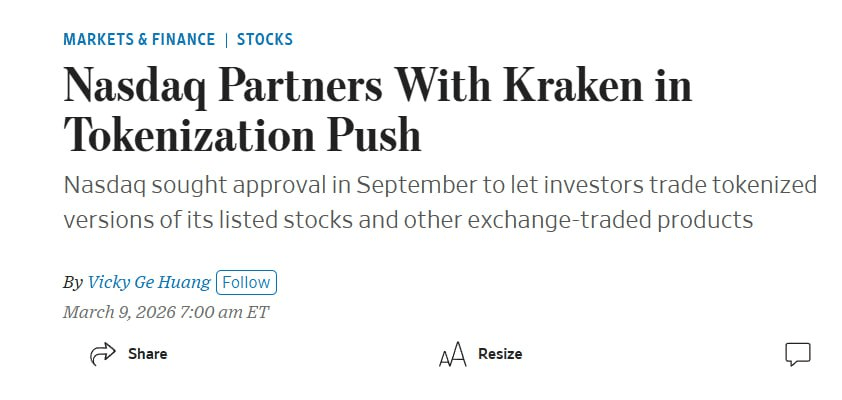Follow author with the Follow button
This screenshot has height=400, width=842.
pyautogui.click(x=246, y=282)
